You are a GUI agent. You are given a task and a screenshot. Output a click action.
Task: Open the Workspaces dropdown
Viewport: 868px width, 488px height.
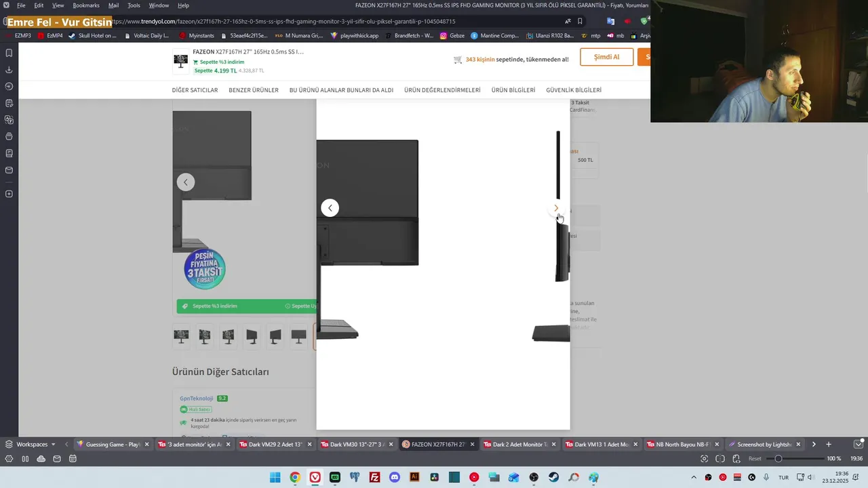(31, 445)
